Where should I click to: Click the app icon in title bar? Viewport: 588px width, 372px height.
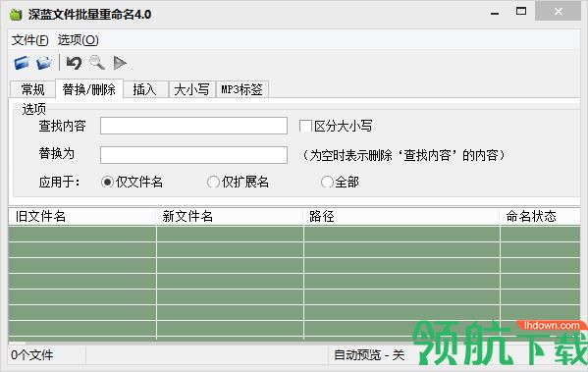[x=16, y=15]
